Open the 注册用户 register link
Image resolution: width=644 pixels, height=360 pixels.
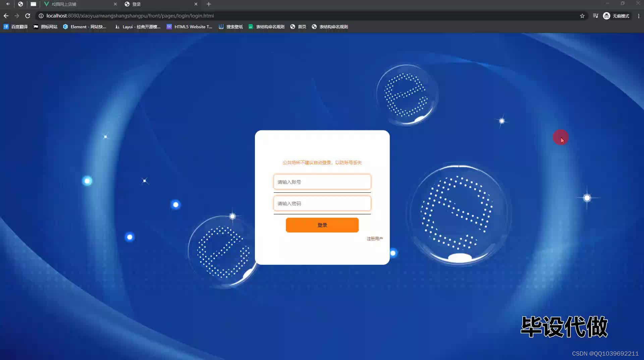click(x=375, y=239)
